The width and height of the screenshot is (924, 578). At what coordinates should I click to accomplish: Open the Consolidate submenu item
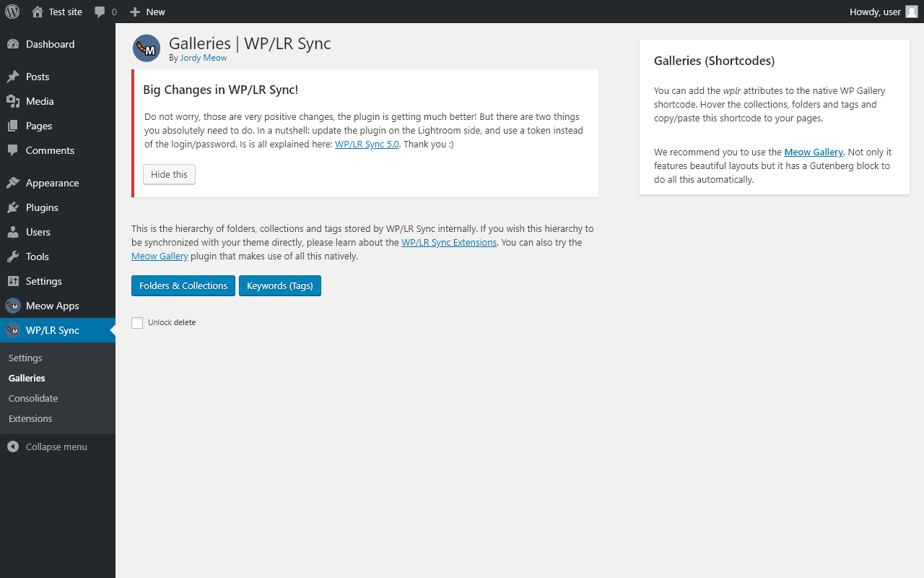click(x=33, y=398)
